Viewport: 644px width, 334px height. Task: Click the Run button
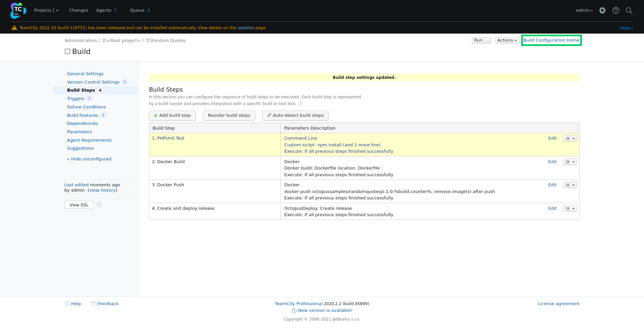(x=478, y=40)
